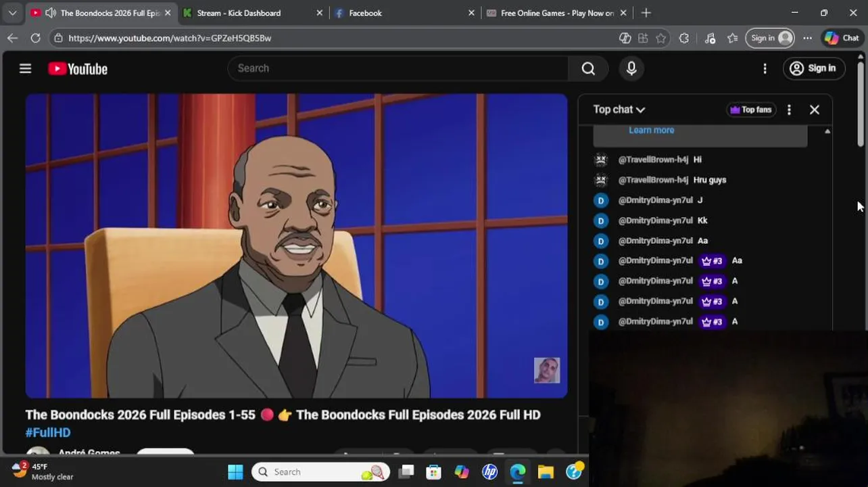Select @DmitryDima-yn7ul's 'Kk' message
Image resolution: width=868 pixels, height=487 pixels.
703,221
